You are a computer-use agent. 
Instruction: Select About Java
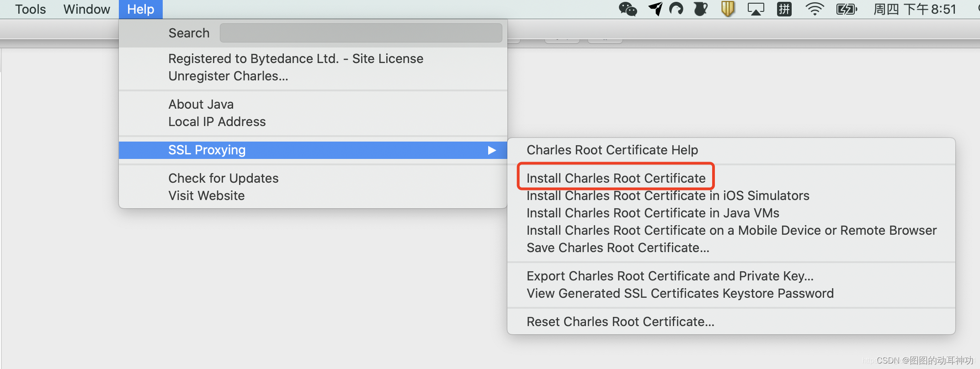click(x=313, y=104)
